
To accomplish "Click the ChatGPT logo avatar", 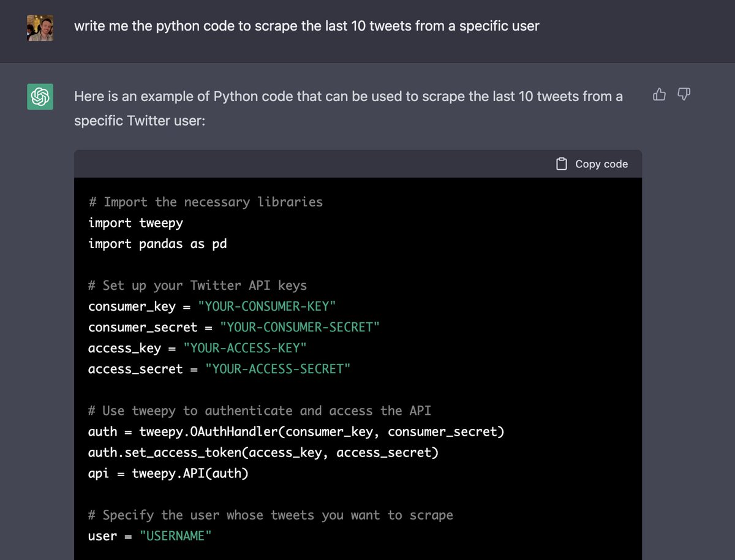I will coord(40,97).
